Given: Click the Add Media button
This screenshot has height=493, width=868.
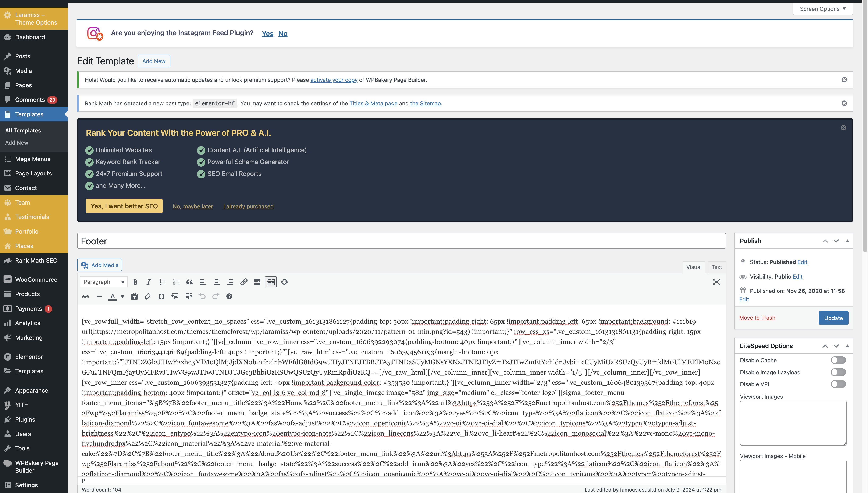Looking at the screenshot, I should tap(100, 265).
